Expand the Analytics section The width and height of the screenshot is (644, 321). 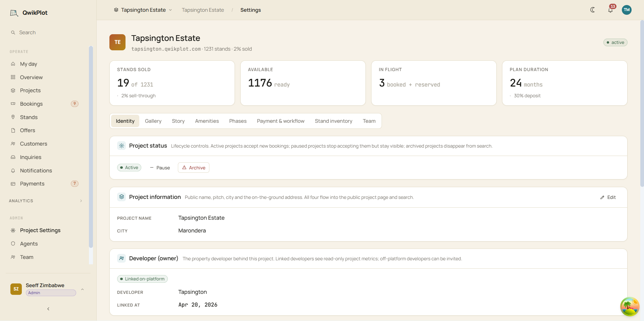(46, 201)
